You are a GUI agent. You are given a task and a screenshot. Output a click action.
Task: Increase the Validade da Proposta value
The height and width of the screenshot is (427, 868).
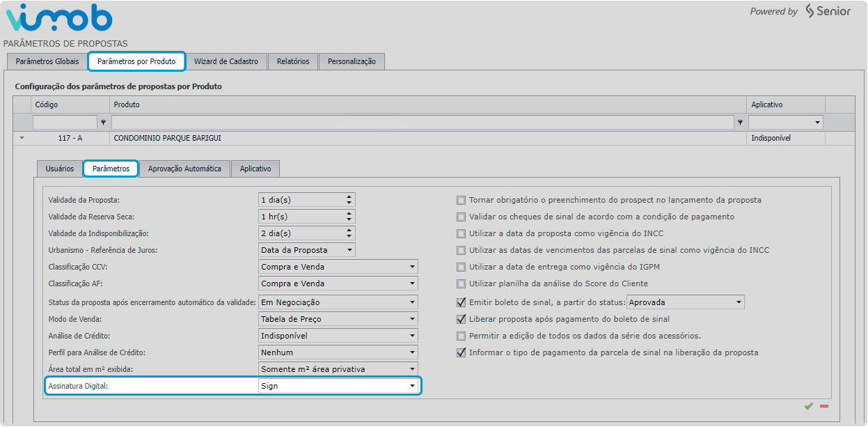[x=349, y=196]
